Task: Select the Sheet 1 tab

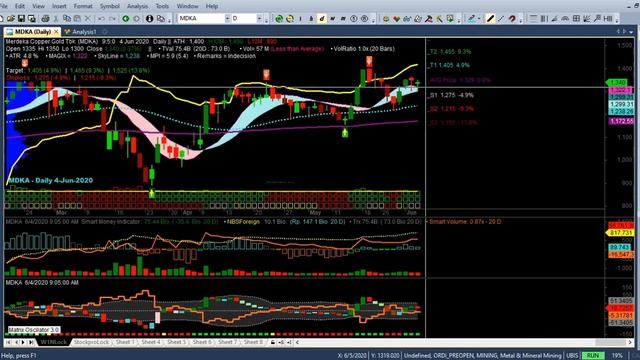Action: click(124, 342)
